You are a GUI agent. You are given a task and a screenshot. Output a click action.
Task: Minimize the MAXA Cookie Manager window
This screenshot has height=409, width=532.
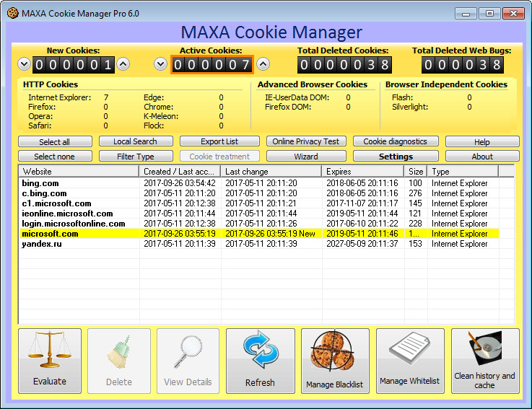pyautogui.click(x=466, y=14)
